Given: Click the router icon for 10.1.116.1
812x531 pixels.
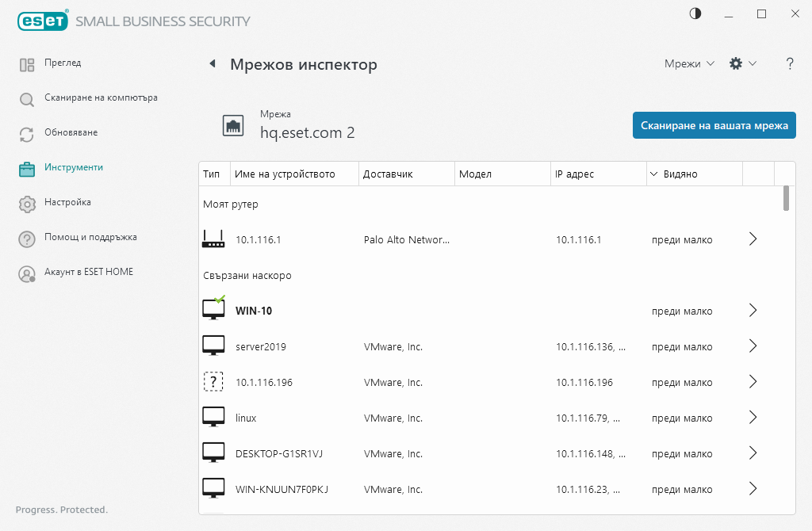Looking at the screenshot, I should [x=213, y=239].
